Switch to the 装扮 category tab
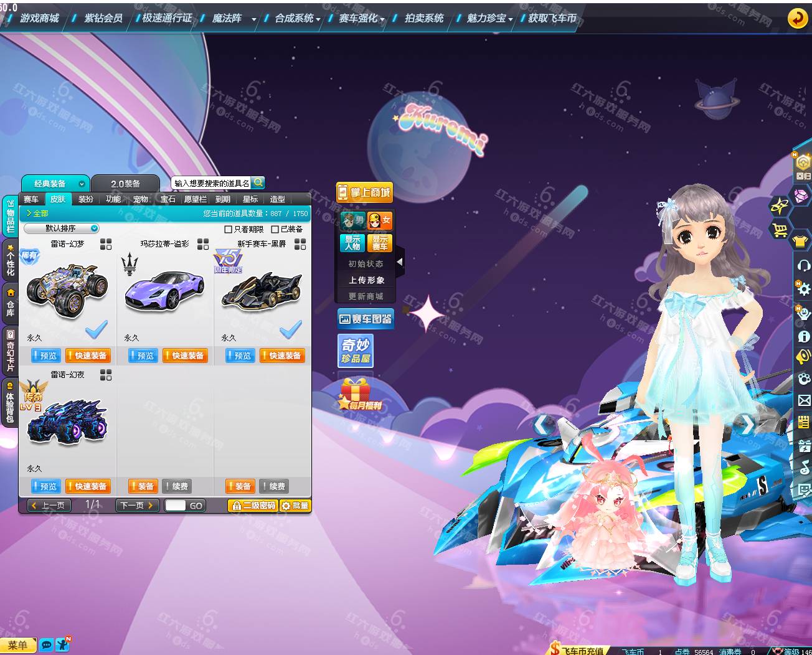Screen dimensions: 812x655 tap(86, 199)
